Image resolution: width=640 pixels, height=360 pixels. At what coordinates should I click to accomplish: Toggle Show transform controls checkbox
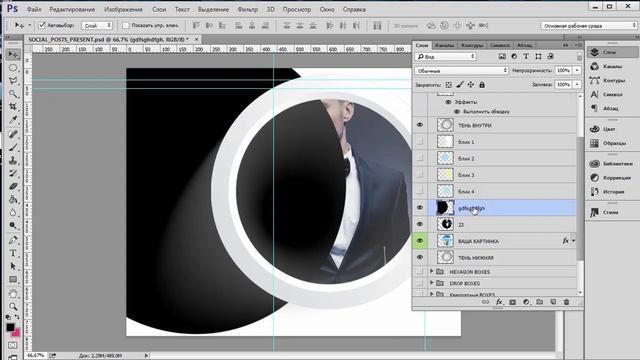click(126, 25)
